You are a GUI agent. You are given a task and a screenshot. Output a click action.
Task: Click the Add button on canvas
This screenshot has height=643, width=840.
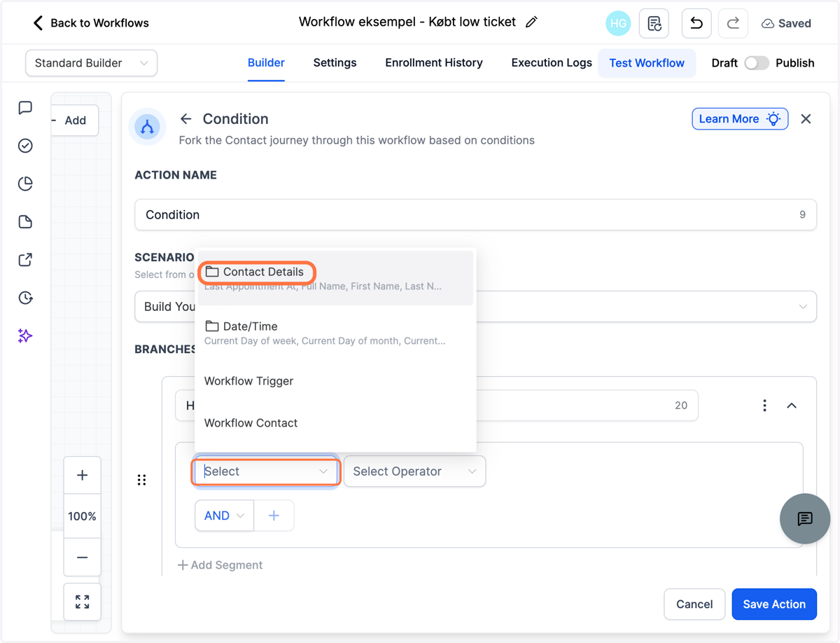coord(75,120)
